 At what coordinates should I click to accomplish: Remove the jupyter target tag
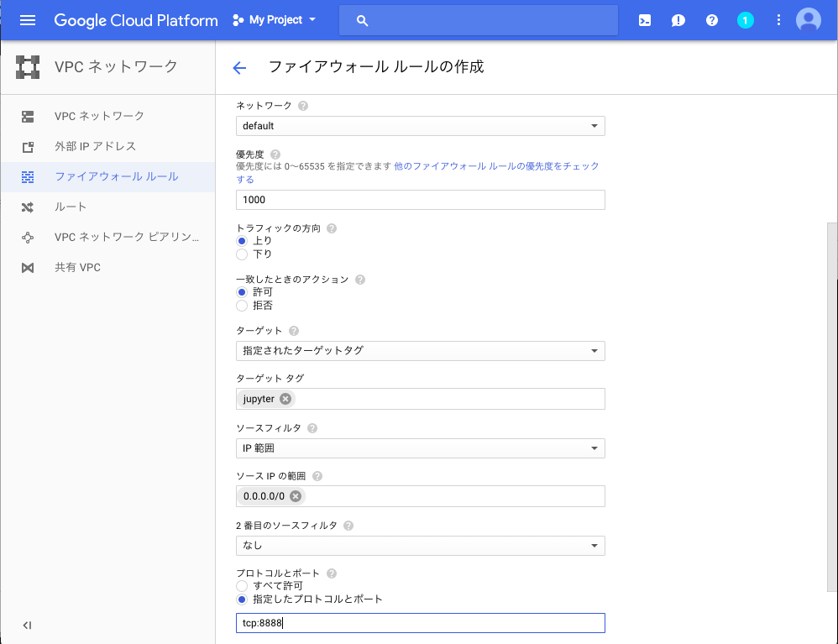pyautogui.click(x=285, y=399)
